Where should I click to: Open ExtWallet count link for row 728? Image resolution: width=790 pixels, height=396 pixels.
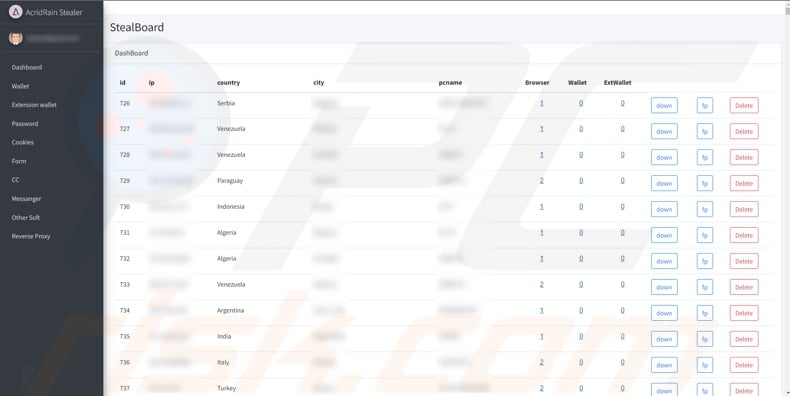point(622,155)
